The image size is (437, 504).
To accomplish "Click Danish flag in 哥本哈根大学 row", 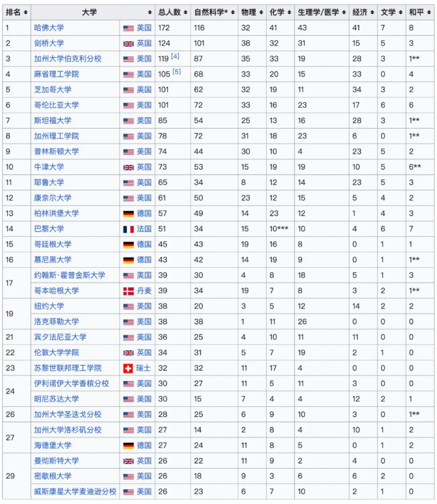I will pos(129,291).
